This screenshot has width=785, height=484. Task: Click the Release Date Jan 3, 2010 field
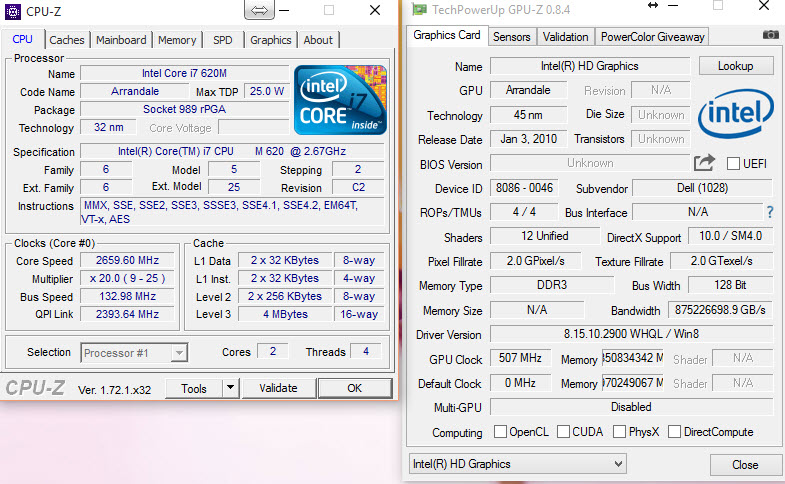(x=528, y=139)
